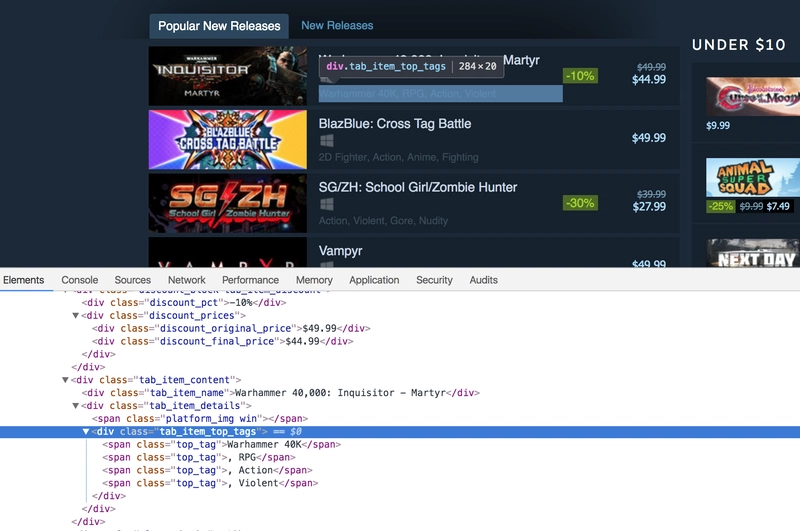
Task: Select the tab_item_name div line
Action: point(281,393)
